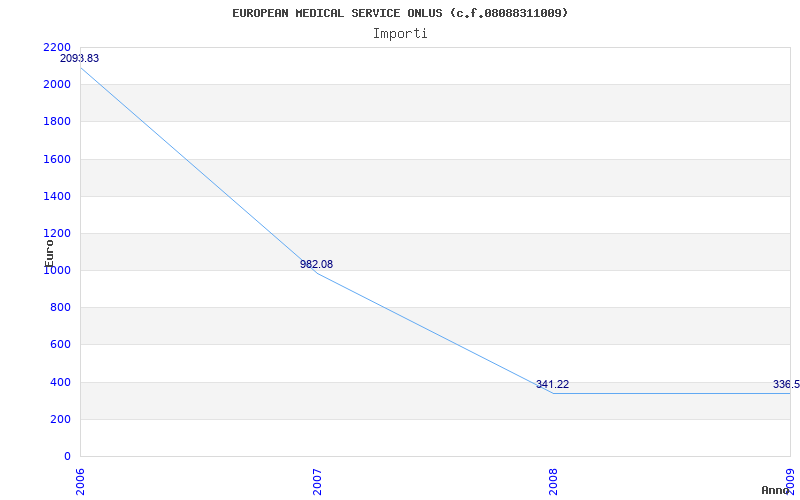Click the 2093.83 data label

tap(80, 58)
